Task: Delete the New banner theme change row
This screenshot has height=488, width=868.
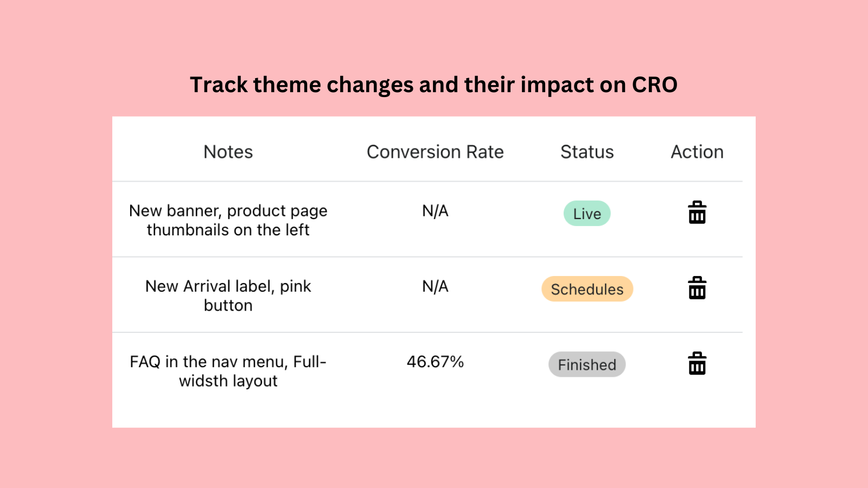Action: [x=697, y=213]
